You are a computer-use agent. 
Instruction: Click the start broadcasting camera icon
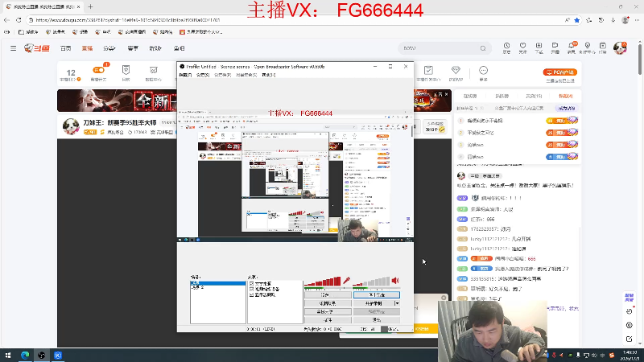point(555,46)
